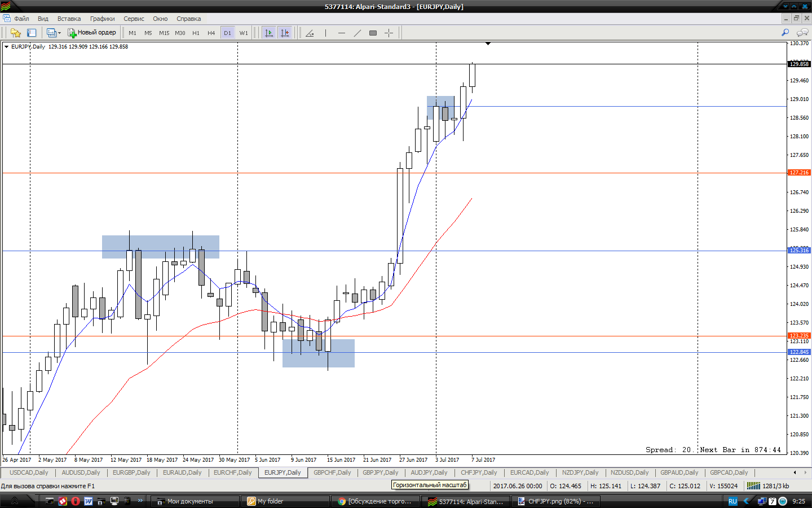This screenshot has width=812, height=508.
Task: Switch to NZDUSD,Daily chart tab
Action: [629, 472]
